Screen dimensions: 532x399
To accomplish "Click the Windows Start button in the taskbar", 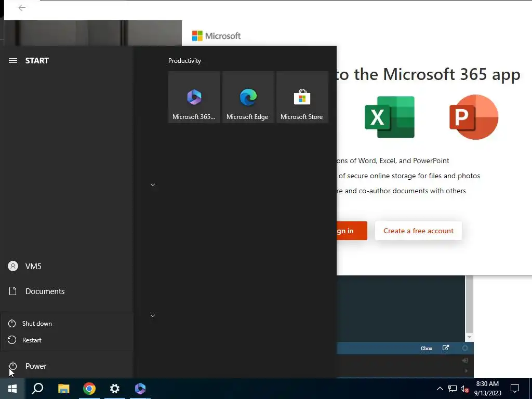I will coord(12,389).
